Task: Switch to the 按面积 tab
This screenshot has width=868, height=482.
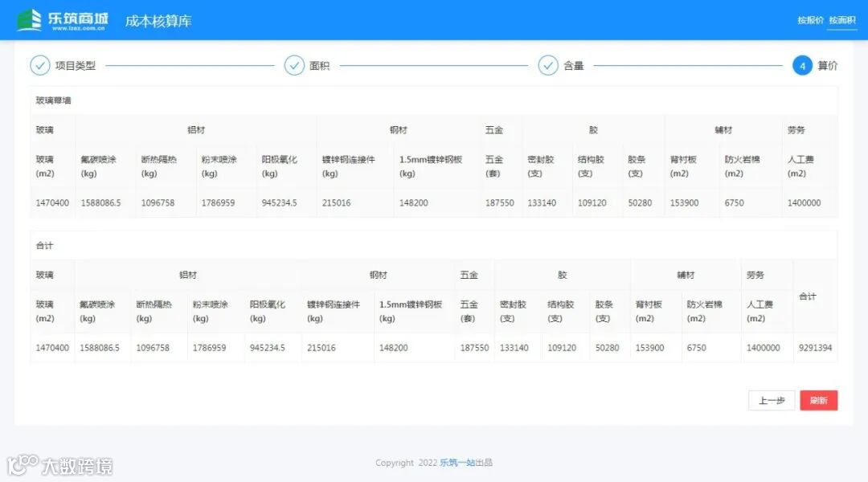Action: click(842, 20)
